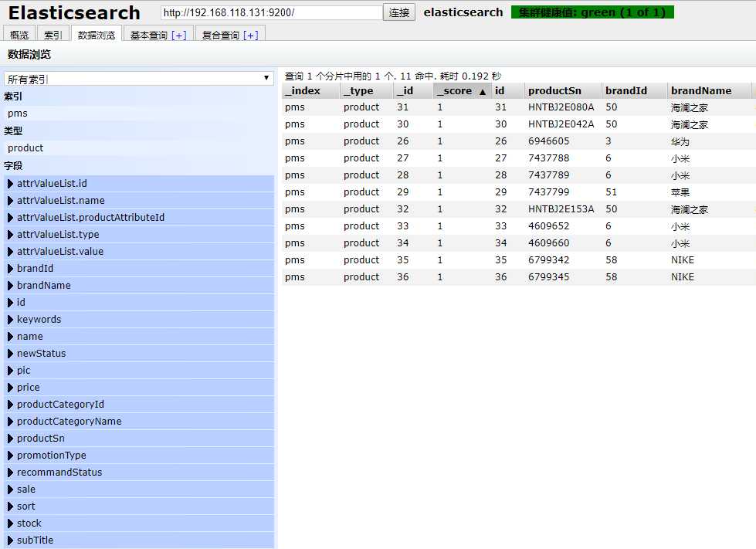The height and width of the screenshot is (549, 756).
Task: Click productSn cell 7437789
Action: click(x=549, y=175)
